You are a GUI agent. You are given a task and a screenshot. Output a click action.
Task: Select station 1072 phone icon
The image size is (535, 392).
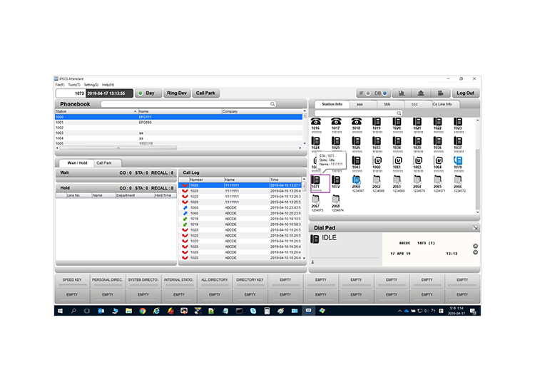(335, 180)
